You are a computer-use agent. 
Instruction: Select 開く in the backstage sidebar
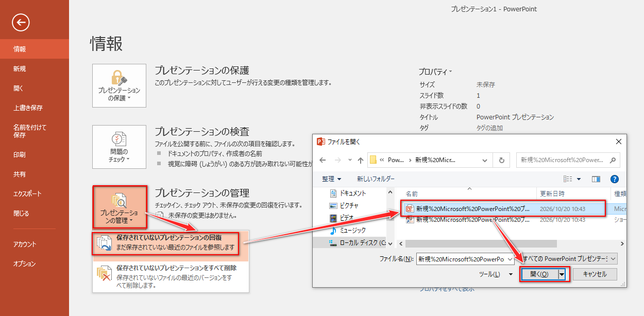pyautogui.click(x=35, y=89)
